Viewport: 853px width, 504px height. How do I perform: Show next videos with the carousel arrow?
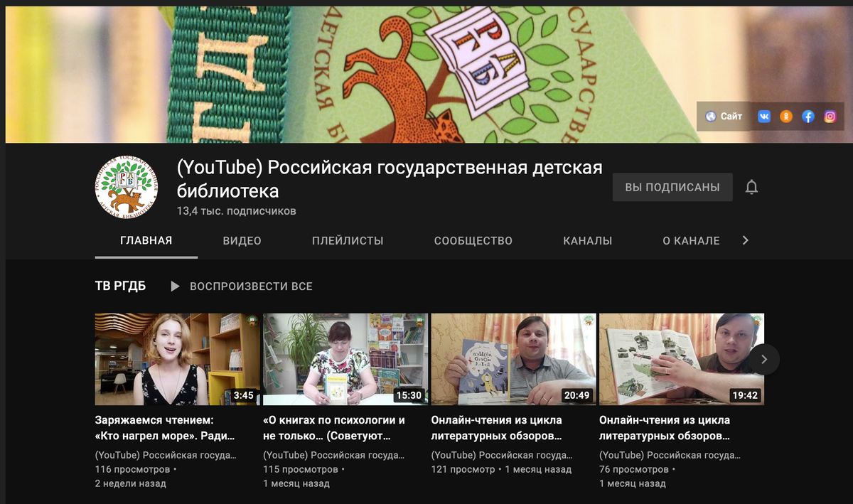coord(764,359)
